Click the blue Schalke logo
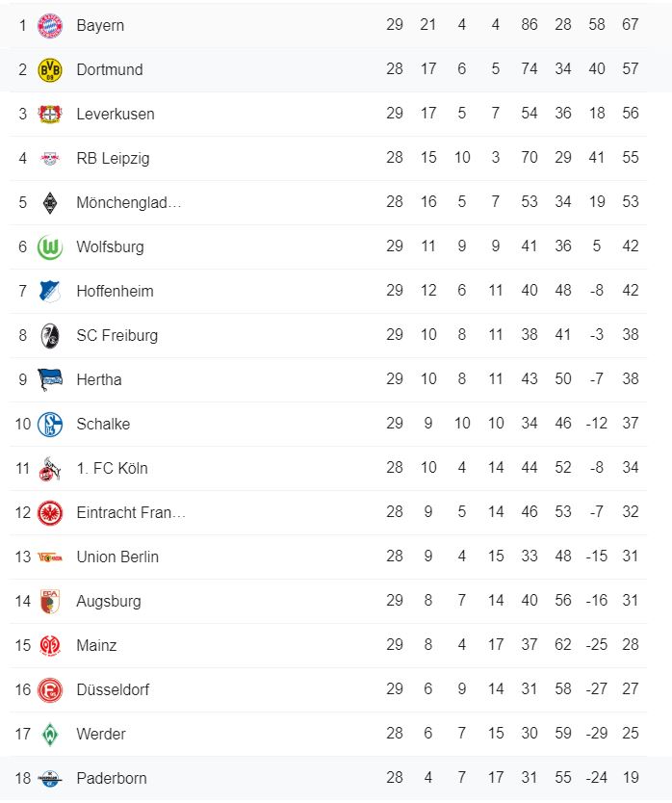This screenshot has width=672, height=803. (x=49, y=424)
